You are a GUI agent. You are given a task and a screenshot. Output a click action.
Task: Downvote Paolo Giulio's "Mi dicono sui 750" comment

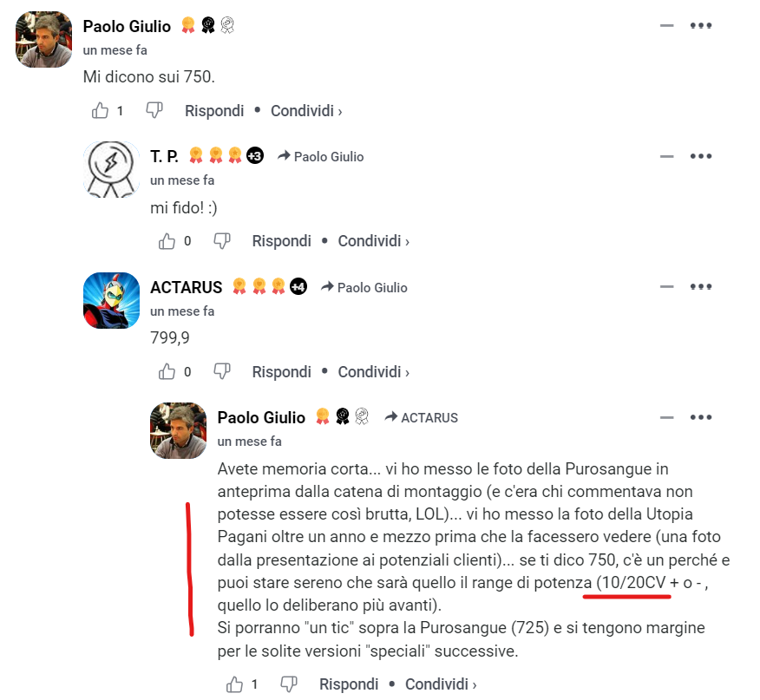[154, 110]
